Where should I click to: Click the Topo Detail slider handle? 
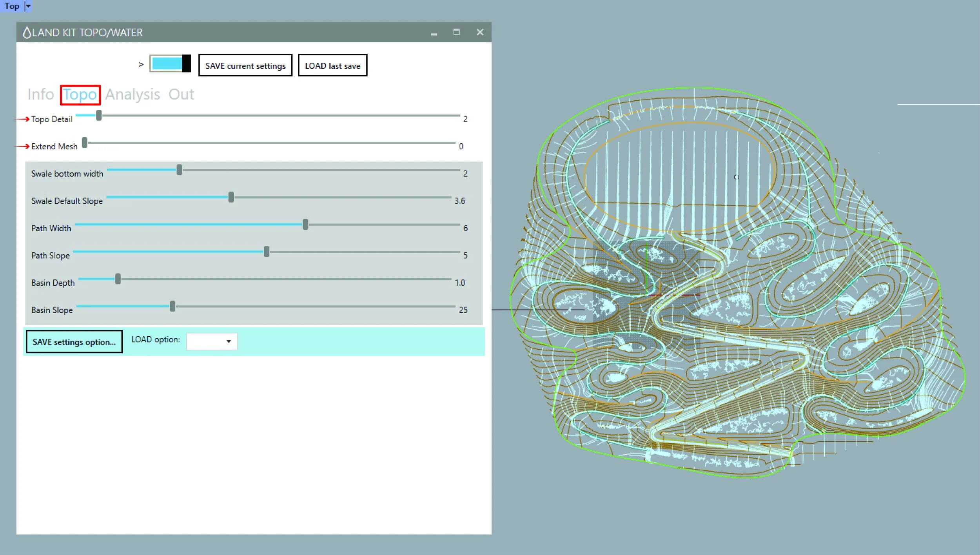pos(99,115)
